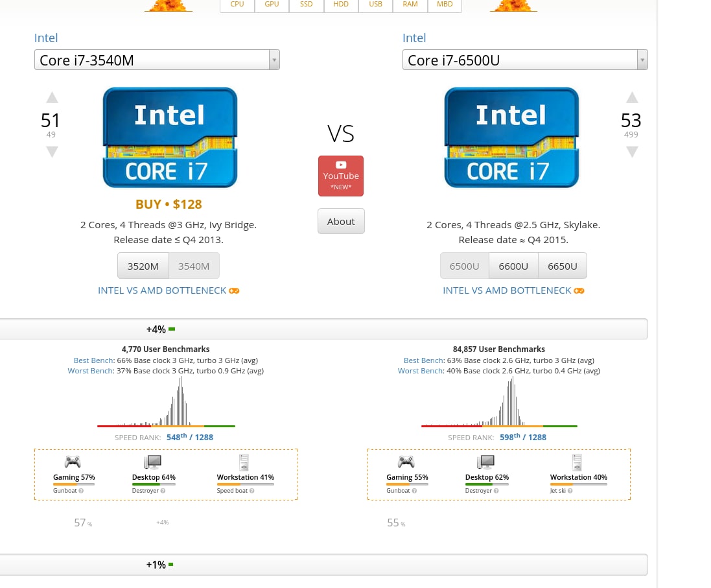The image size is (711, 588).
Task: Click the Desktop 64% progress bar
Action: click(154, 484)
